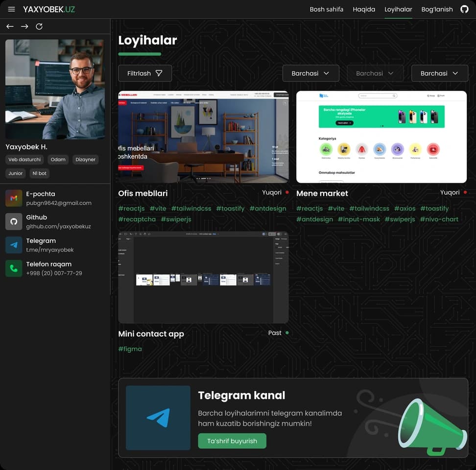Go back with the left arrow icon
Image resolution: width=476 pixels, height=470 pixels.
(x=10, y=26)
